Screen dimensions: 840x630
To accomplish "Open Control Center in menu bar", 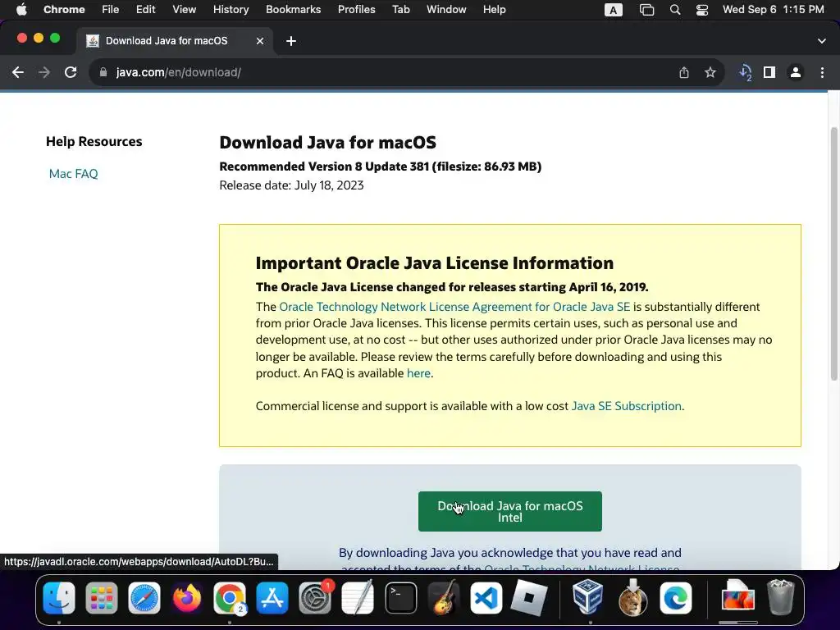I will point(702,10).
